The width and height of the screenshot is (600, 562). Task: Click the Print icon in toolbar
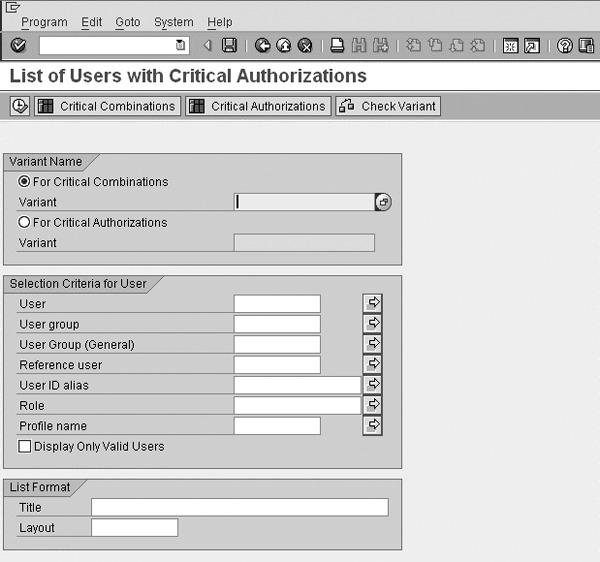pos(338,45)
